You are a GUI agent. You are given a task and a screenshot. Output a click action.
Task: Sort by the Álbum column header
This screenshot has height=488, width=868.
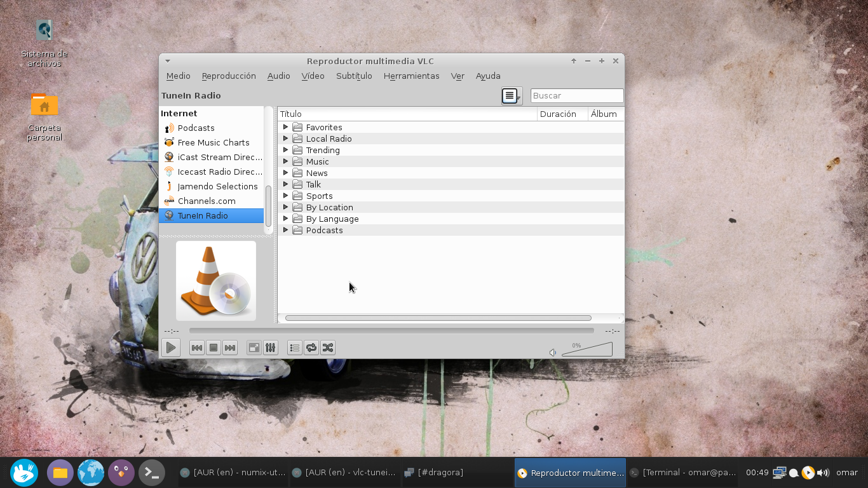606,114
